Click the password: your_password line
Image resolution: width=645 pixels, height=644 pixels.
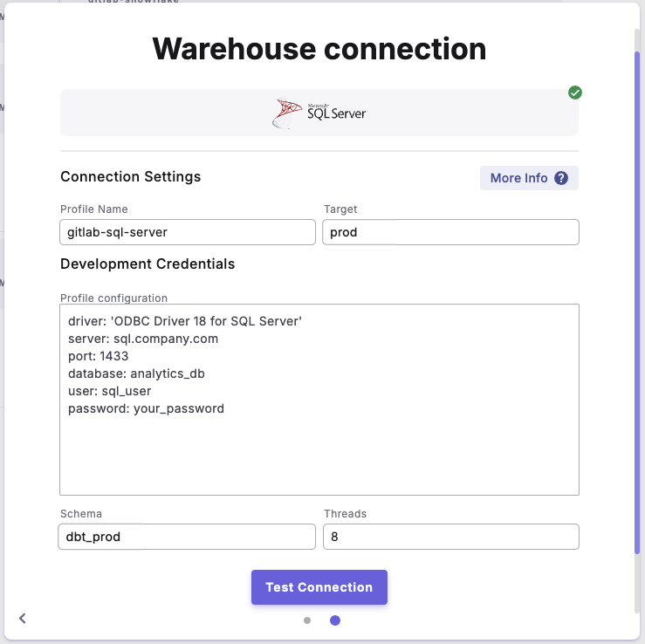[x=146, y=408]
